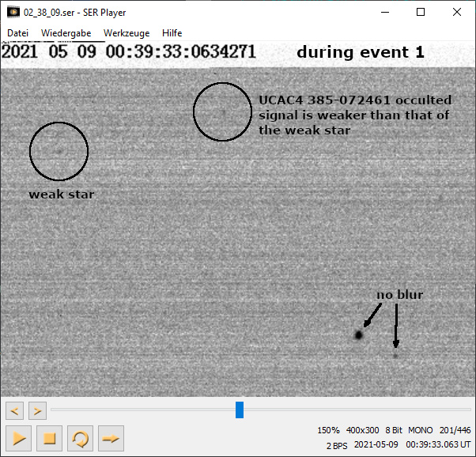Viewport: 476px width, 457px height.
Task: Open the Datei menu
Action: point(18,33)
